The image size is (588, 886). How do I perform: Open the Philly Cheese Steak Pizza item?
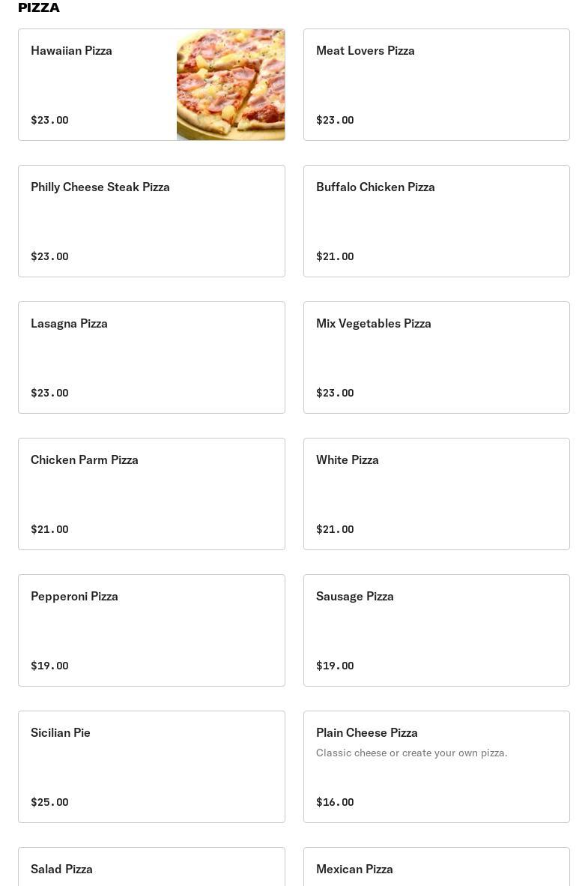151,221
